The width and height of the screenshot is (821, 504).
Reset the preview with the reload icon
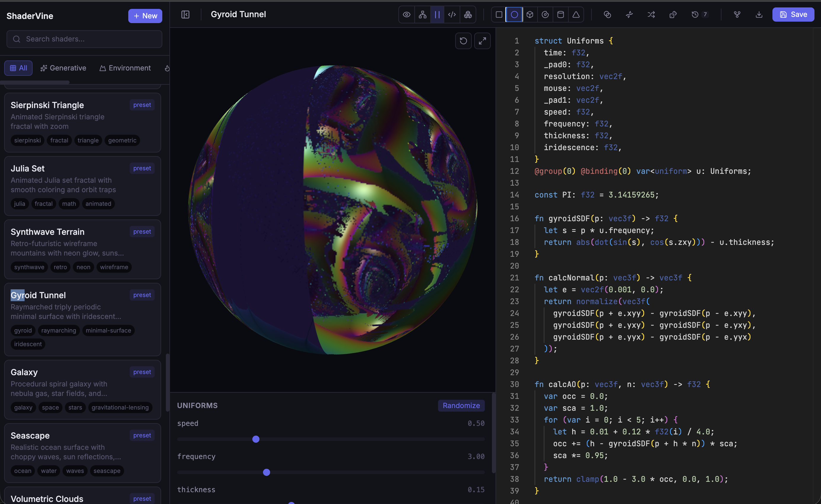[463, 41]
